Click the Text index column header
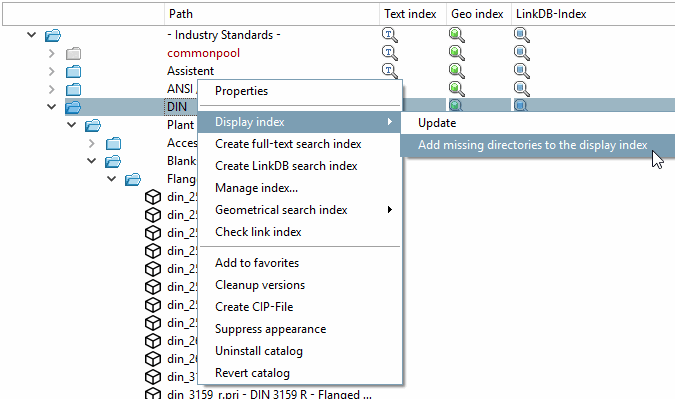 click(412, 14)
